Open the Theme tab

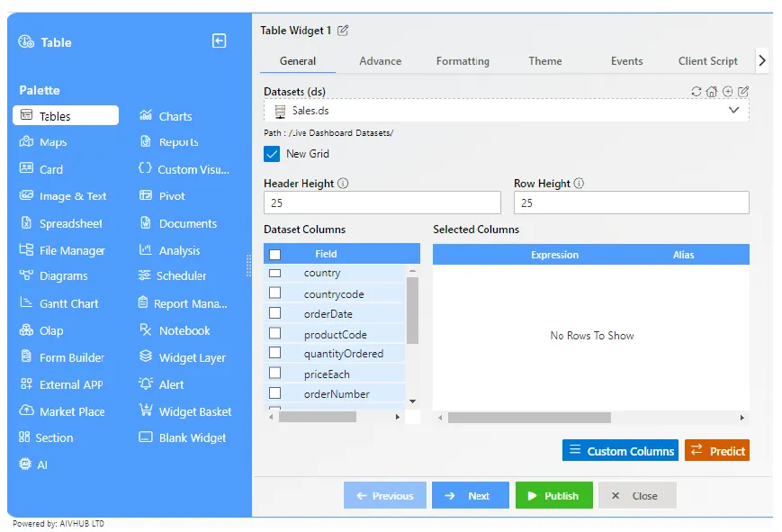coord(545,61)
